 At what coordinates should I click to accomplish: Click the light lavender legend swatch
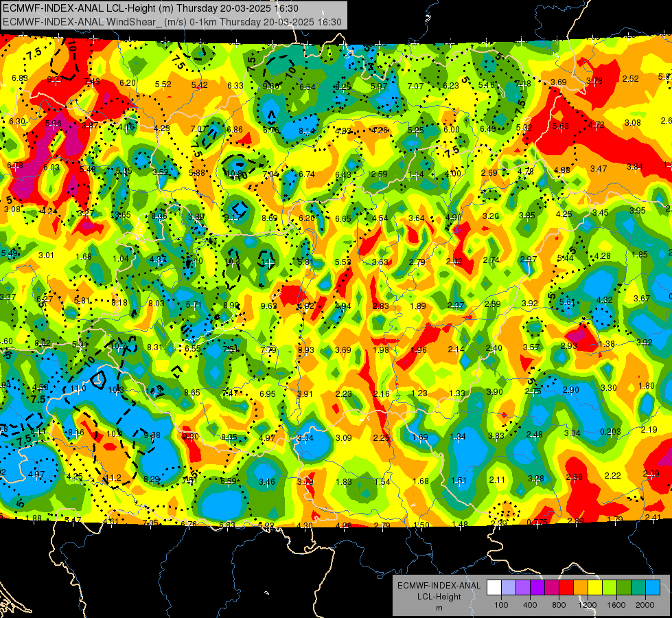tap(508, 588)
